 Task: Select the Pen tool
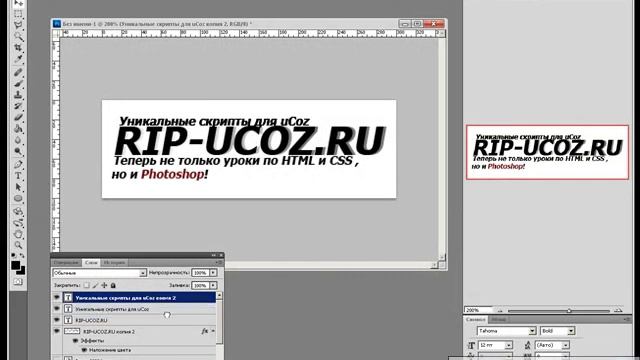(x=18, y=165)
